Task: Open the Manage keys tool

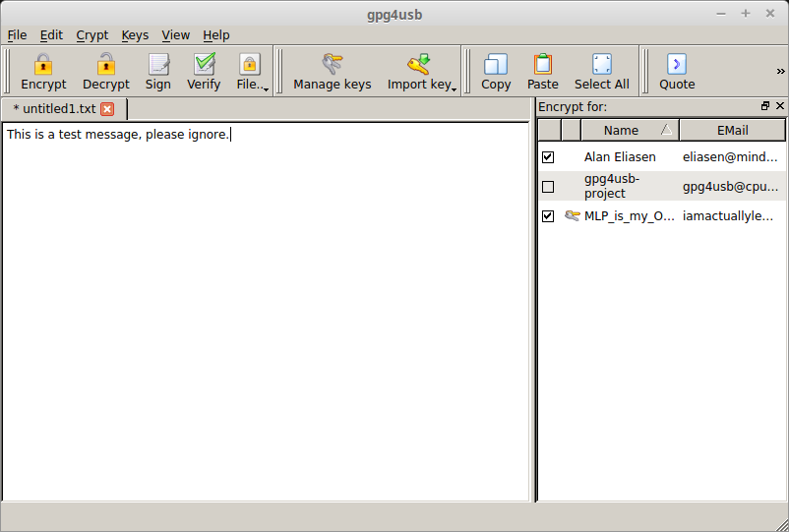Action: (x=333, y=72)
